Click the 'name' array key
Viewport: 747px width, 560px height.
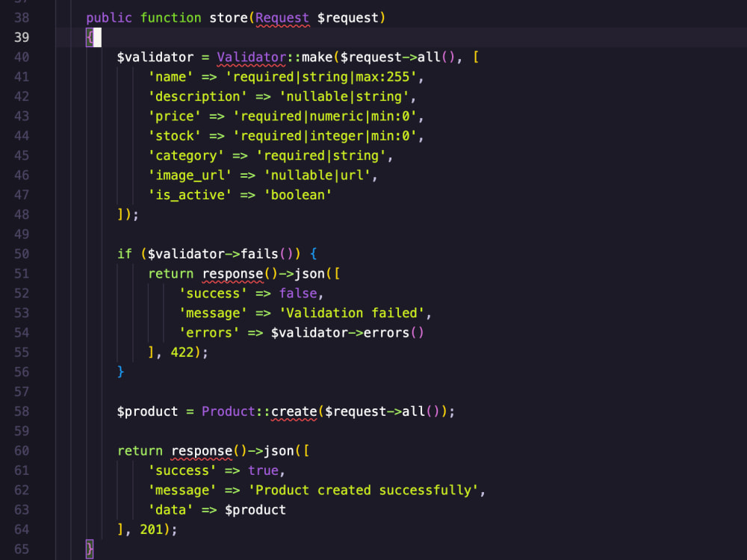tap(170, 77)
